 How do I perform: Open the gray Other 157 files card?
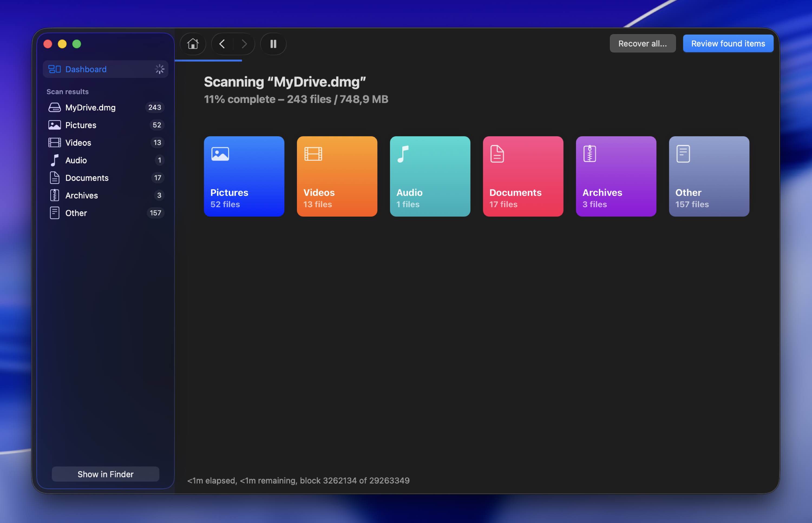click(709, 176)
